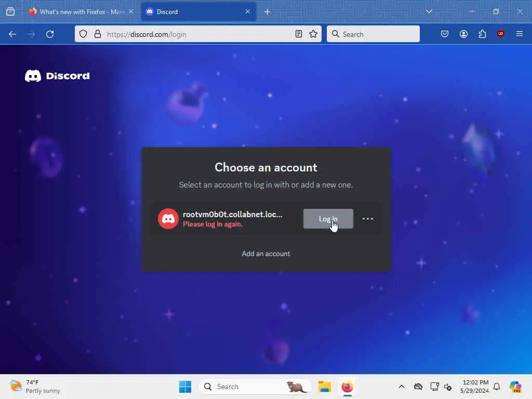Select the Discord browser tab
Screen dimensions: 532x399
[198, 11]
